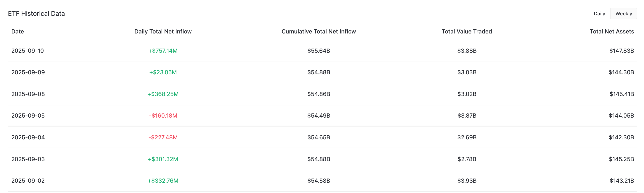644x193 pixels.
Task: Select the 2025-09-08 date cell
Action: [28, 94]
